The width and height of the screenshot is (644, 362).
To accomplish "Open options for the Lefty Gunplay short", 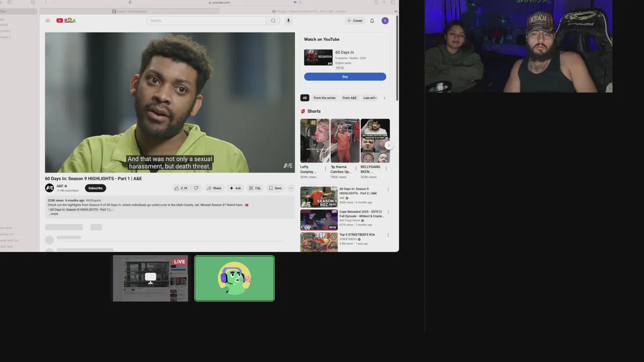I will (x=326, y=168).
